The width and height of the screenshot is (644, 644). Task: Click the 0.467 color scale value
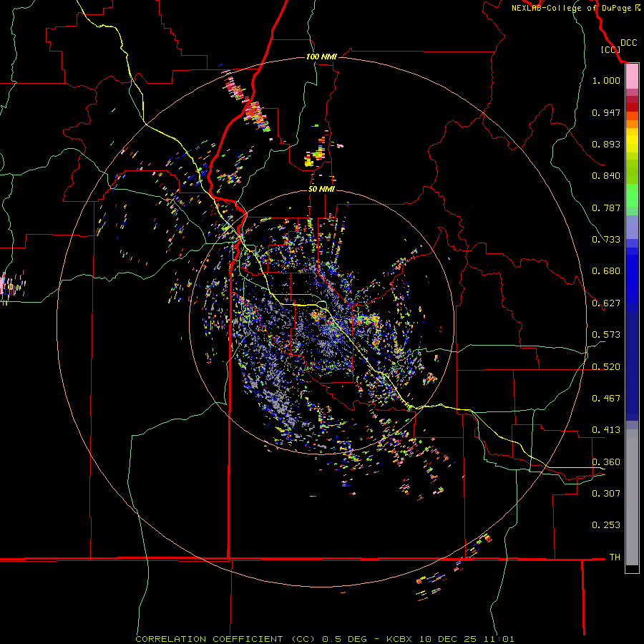coord(606,399)
